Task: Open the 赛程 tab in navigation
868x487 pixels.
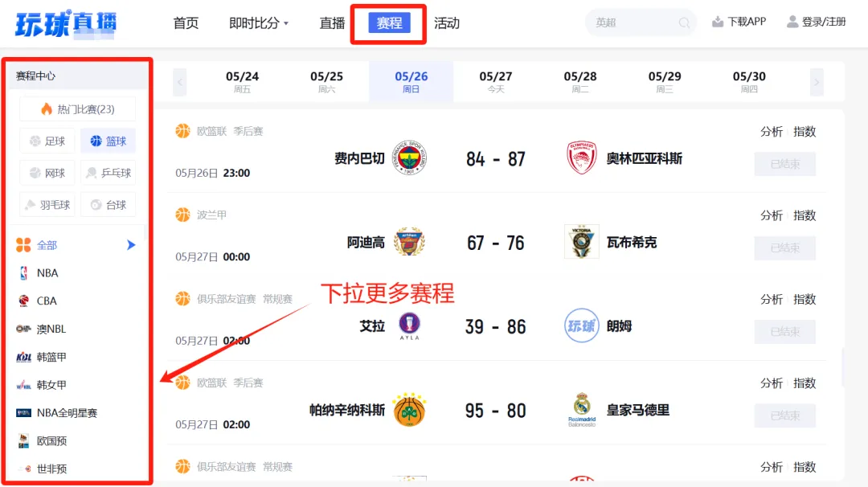Action: (389, 23)
